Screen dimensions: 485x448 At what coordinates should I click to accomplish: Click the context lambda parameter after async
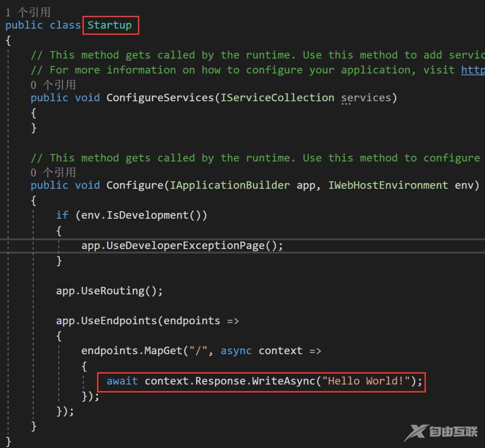281,351
